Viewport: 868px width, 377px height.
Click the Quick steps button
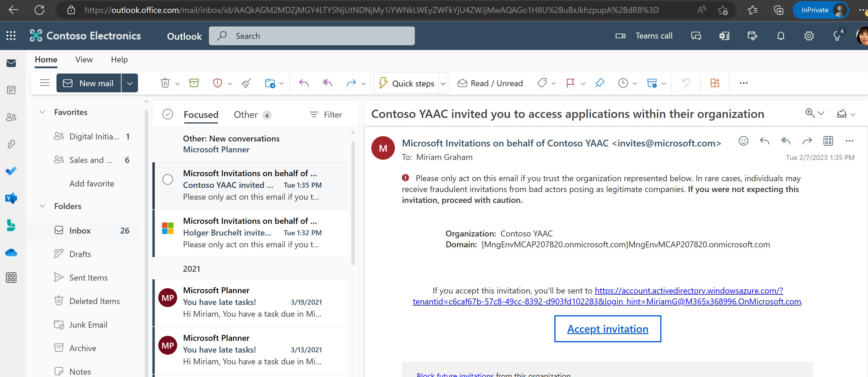(407, 83)
